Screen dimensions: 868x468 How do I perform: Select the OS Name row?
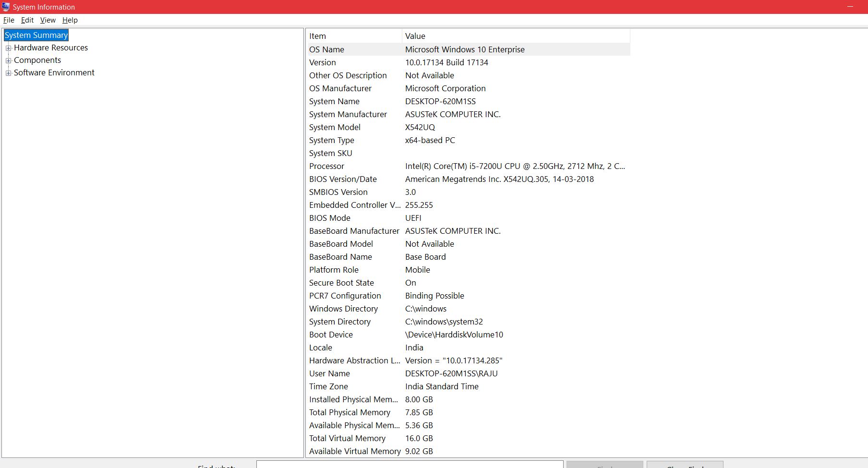click(469, 49)
